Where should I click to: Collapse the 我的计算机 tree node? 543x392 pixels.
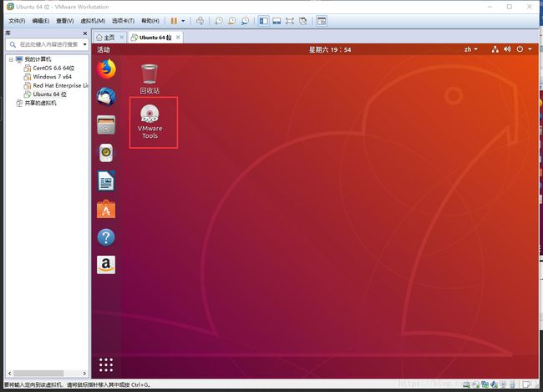point(11,59)
